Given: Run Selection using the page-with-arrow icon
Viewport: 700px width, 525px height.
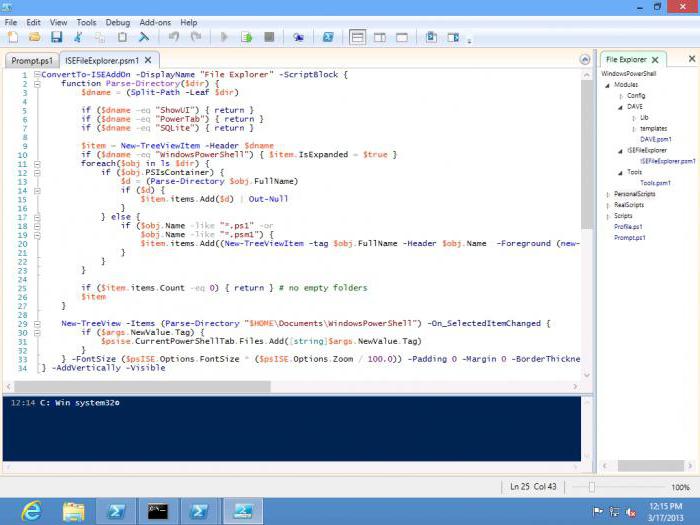Looking at the screenshot, I should point(246,37).
